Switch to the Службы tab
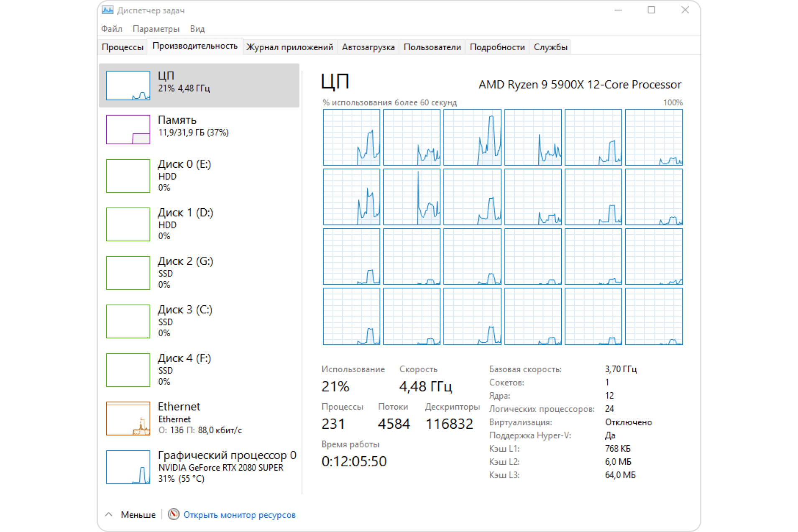The height and width of the screenshot is (532, 798). coord(550,47)
